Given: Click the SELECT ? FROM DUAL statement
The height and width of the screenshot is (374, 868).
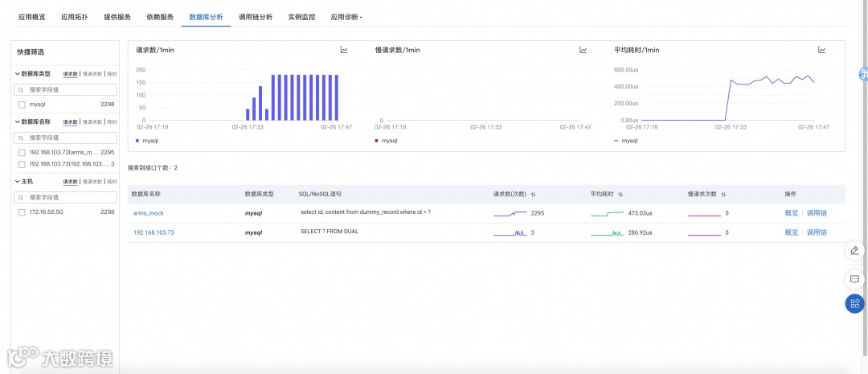Looking at the screenshot, I should click(x=330, y=232).
